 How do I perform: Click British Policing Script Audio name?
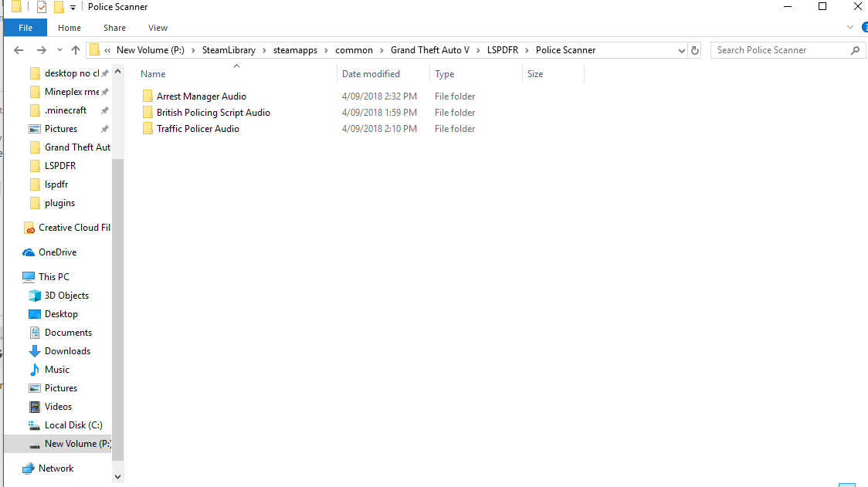point(213,113)
